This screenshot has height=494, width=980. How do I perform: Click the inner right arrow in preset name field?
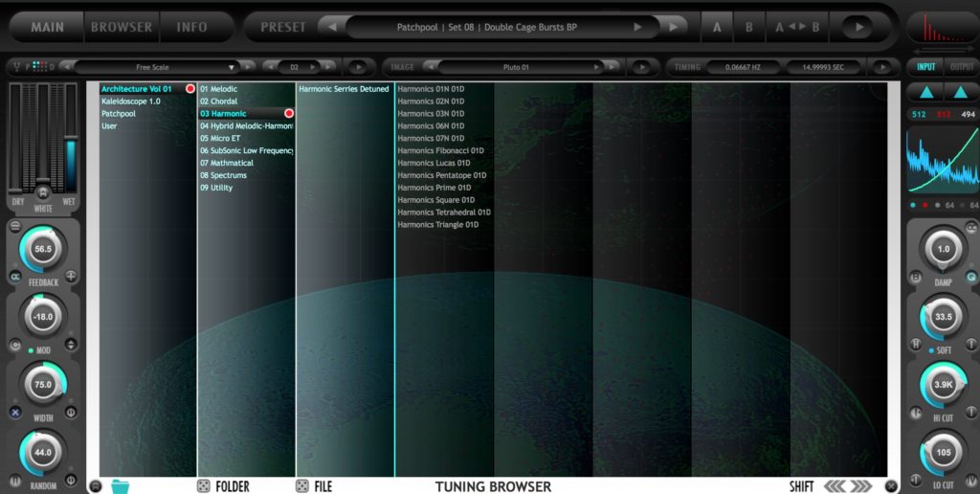(637, 27)
